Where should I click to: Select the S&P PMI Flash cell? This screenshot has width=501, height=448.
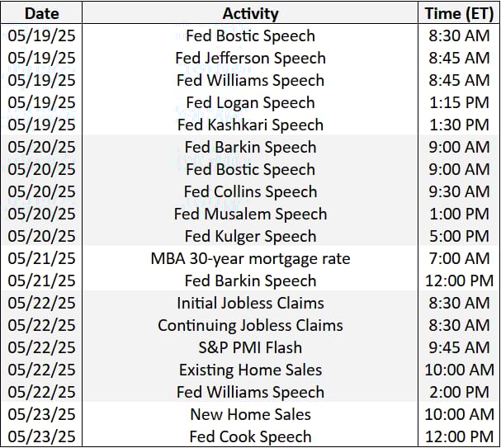click(x=250, y=347)
